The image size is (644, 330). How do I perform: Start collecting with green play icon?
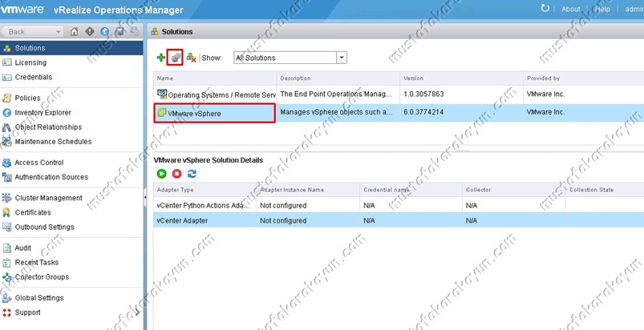[x=161, y=174]
